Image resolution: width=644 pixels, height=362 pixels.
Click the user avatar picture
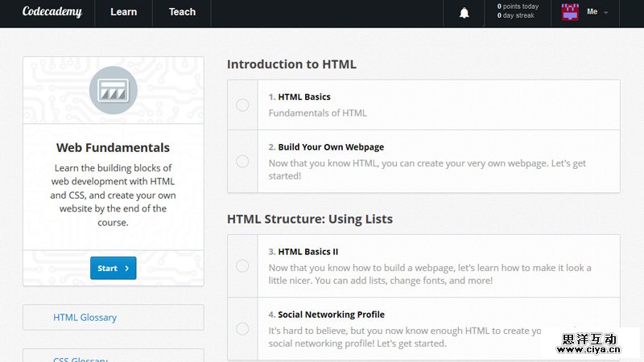570,12
